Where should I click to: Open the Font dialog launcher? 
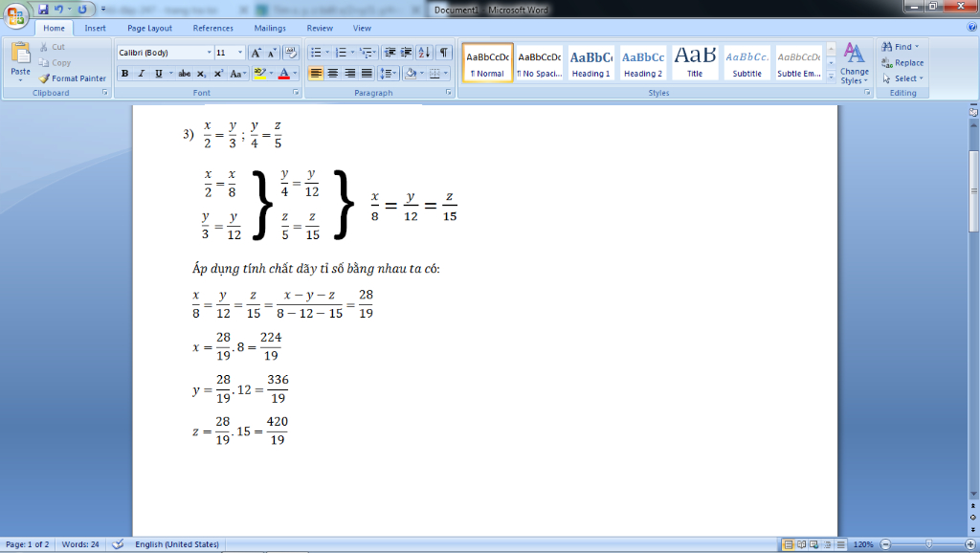point(296,93)
